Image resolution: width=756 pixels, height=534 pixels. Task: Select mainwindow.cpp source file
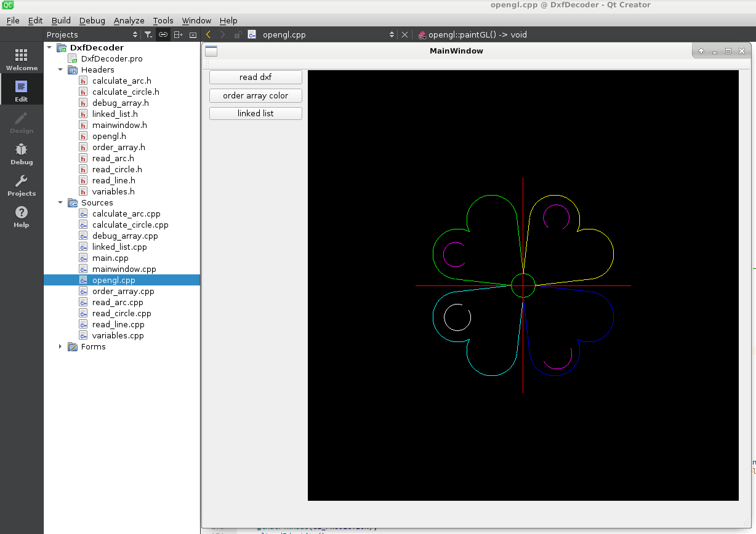124,269
